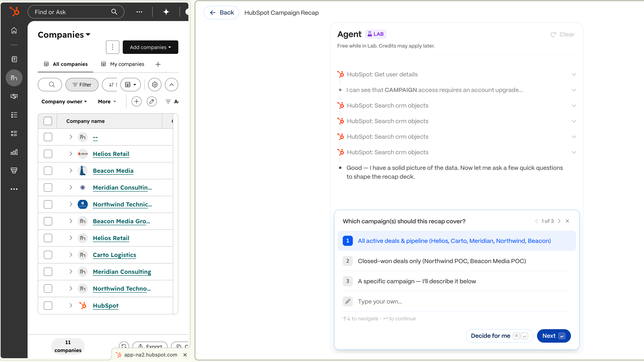The image size is (644, 362).
Task: Click the Export button
Action: (150, 346)
